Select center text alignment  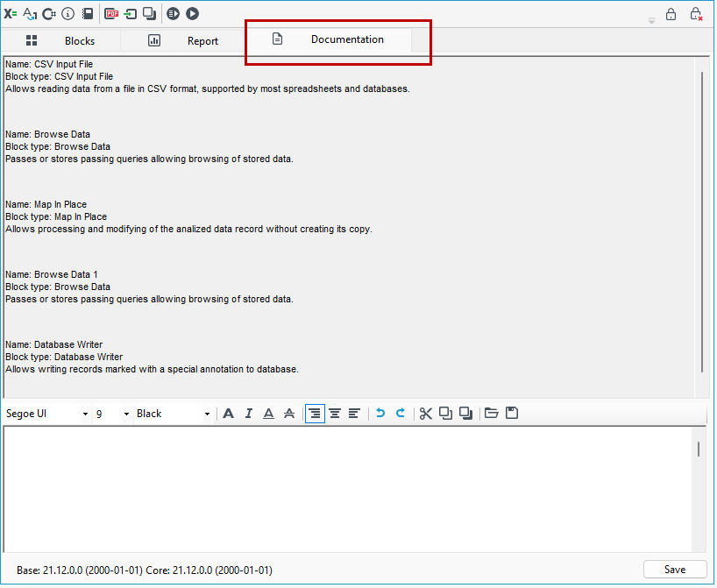(335, 414)
